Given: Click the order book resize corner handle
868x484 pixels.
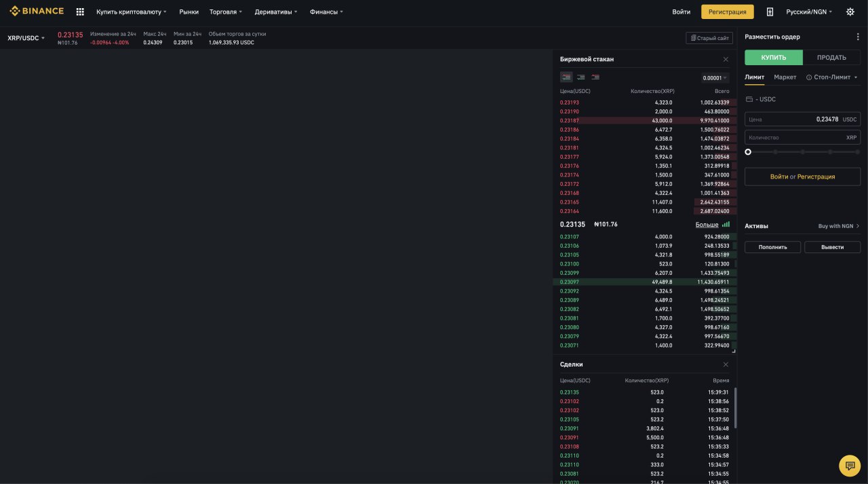Looking at the screenshot, I should [x=734, y=351].
